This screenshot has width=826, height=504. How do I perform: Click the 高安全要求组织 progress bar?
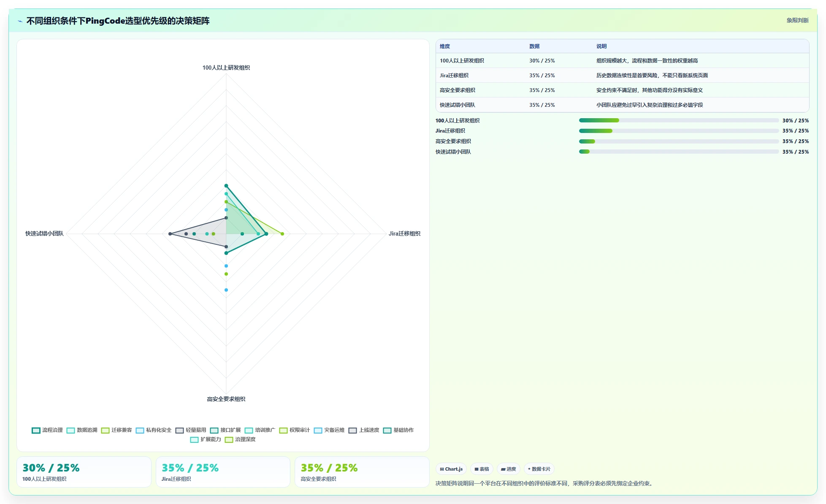[x=679, y=141]
